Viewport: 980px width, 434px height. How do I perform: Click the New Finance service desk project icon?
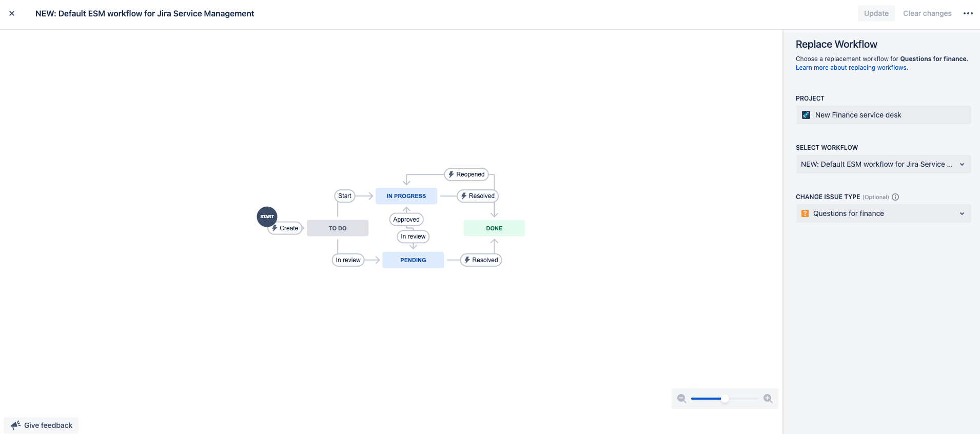(806, 115)
